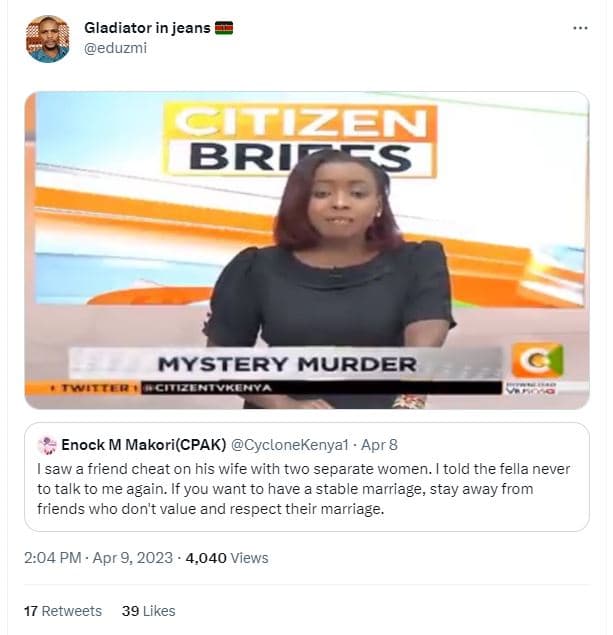Image resolution: width=613 pixels, height=635 pixels.
Task: Click the Citizen TV logo in video
Action: tap(537, 360)
